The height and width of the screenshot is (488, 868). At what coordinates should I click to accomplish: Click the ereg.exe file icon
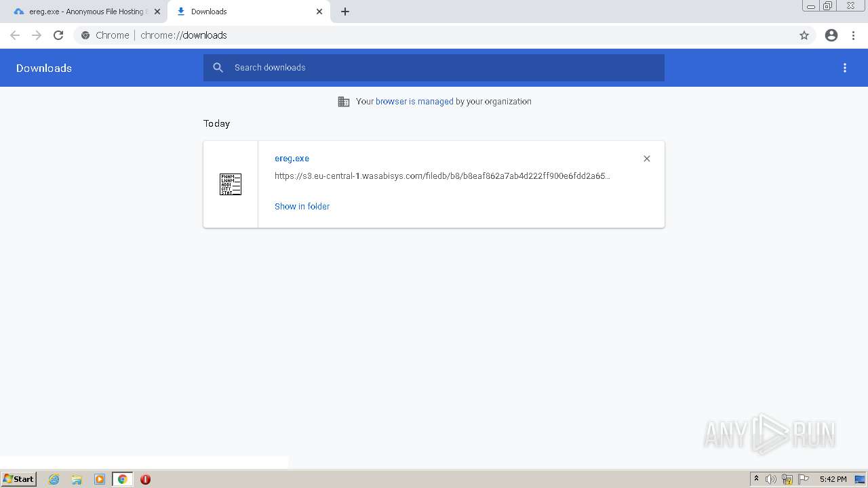(231, 184)
